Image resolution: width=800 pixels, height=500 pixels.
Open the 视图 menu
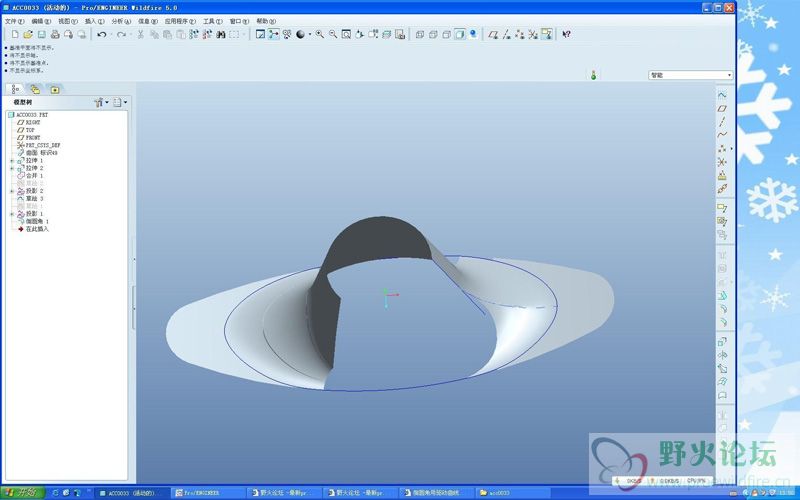point(67,21)
